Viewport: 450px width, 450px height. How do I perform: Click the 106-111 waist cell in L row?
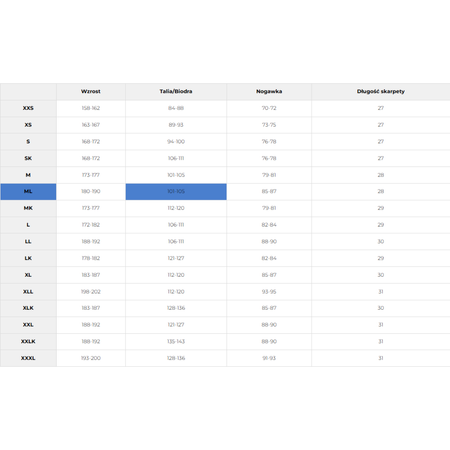click(176, 225)
